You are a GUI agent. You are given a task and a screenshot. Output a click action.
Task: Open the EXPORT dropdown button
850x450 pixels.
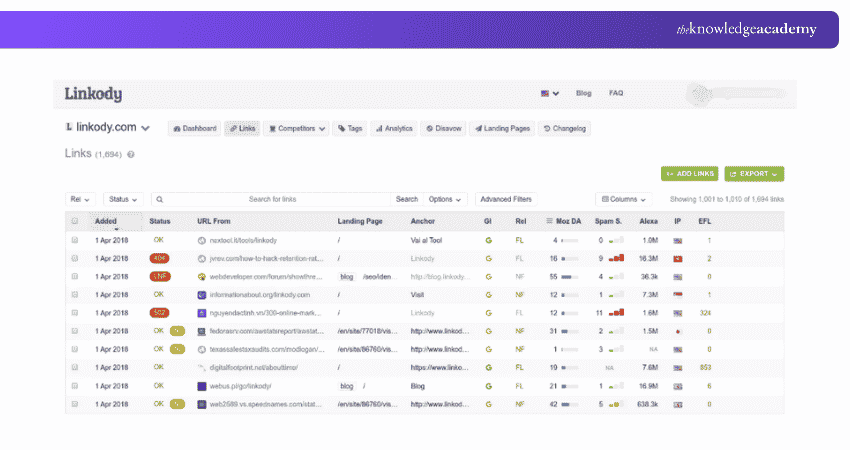coord(754,173)
